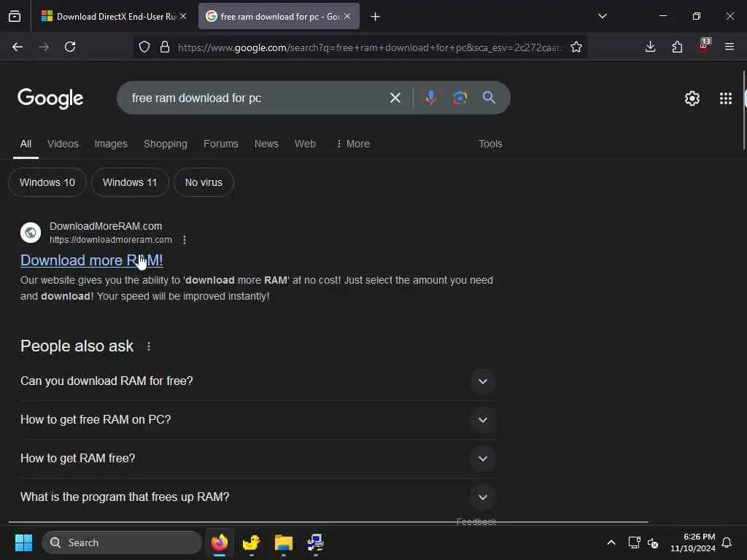The width and height of the screenshot is (747, 560).
Task: List all tabs dropdown arrow
Action: click(603, 16)
